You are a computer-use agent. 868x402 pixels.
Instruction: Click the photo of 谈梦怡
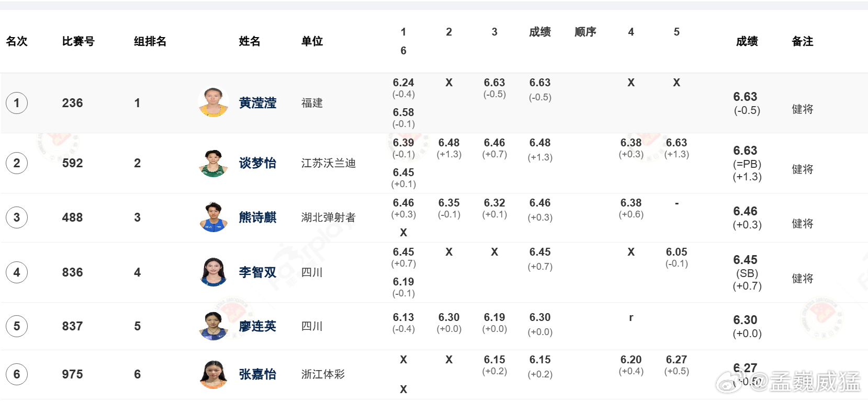[213, 163]
